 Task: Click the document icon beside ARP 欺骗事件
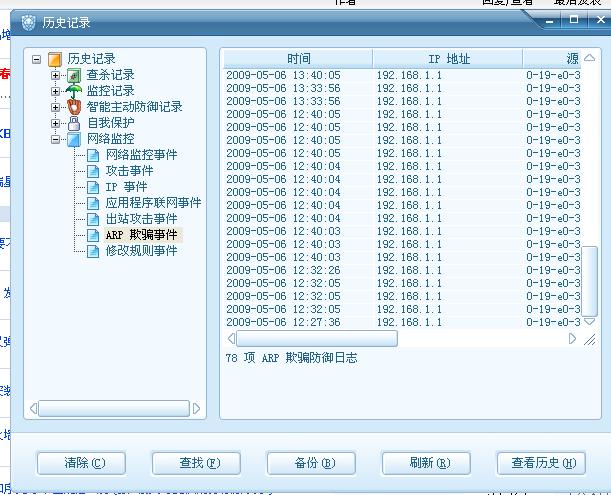pyautogui.click(x=93, y=235)
